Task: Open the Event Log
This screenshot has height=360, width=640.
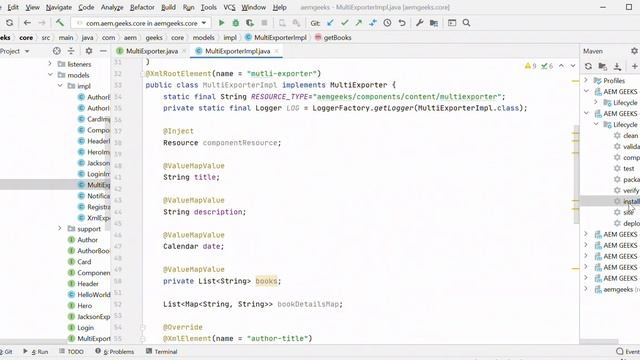Action: pos(628,351)
